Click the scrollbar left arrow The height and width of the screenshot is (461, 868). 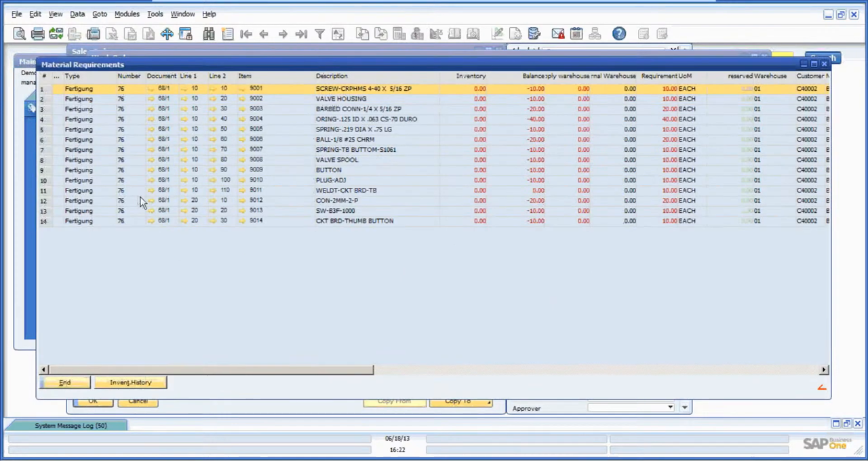coord(44,370)
